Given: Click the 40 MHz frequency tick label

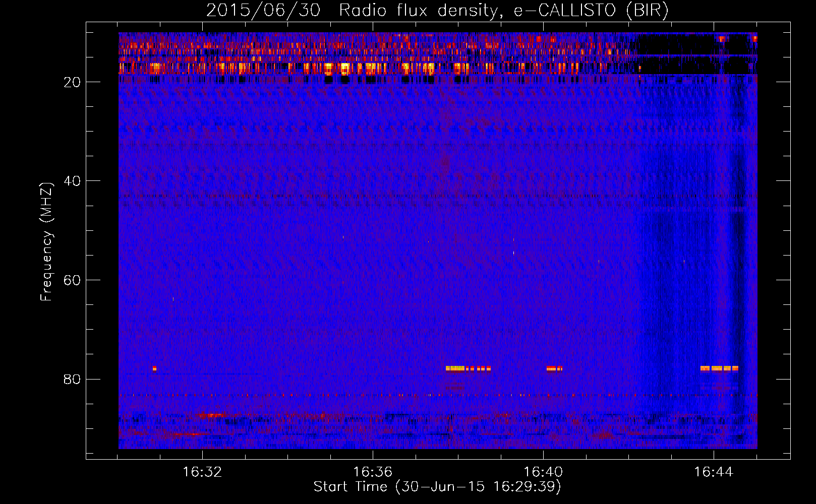Looking at the screenshot, I should pos(72,181).
